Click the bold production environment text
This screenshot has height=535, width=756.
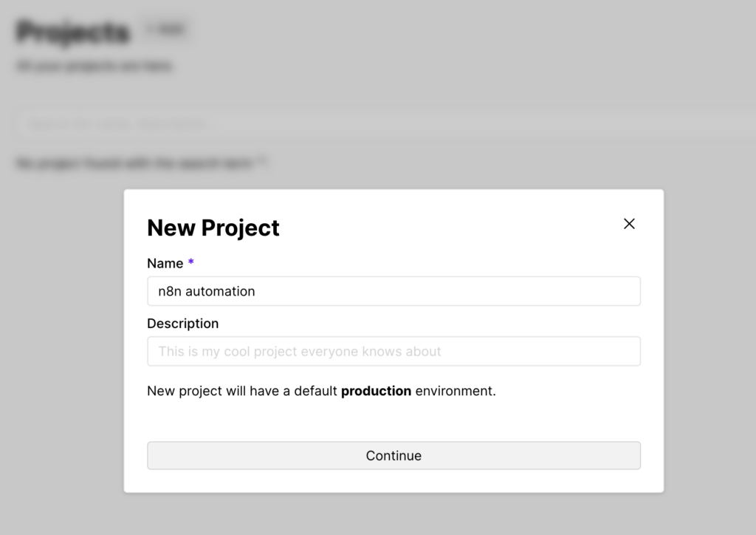click(377, 391)
